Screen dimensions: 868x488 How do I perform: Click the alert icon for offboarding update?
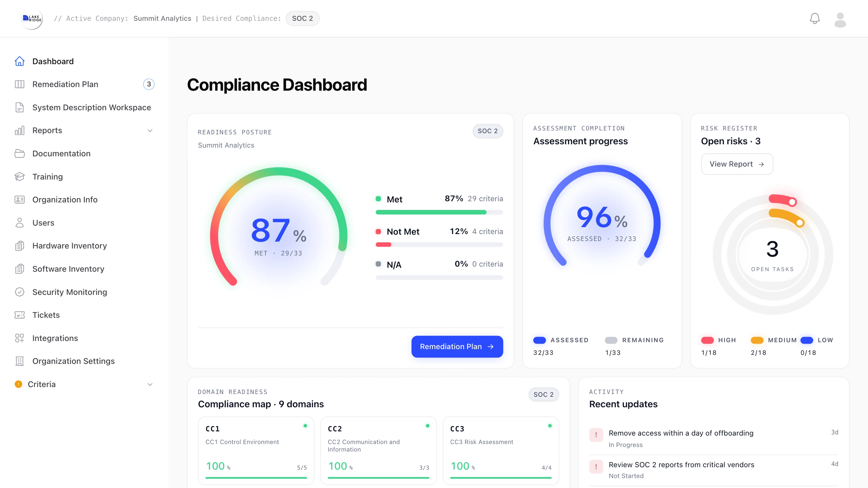click(x=596, y=434)
